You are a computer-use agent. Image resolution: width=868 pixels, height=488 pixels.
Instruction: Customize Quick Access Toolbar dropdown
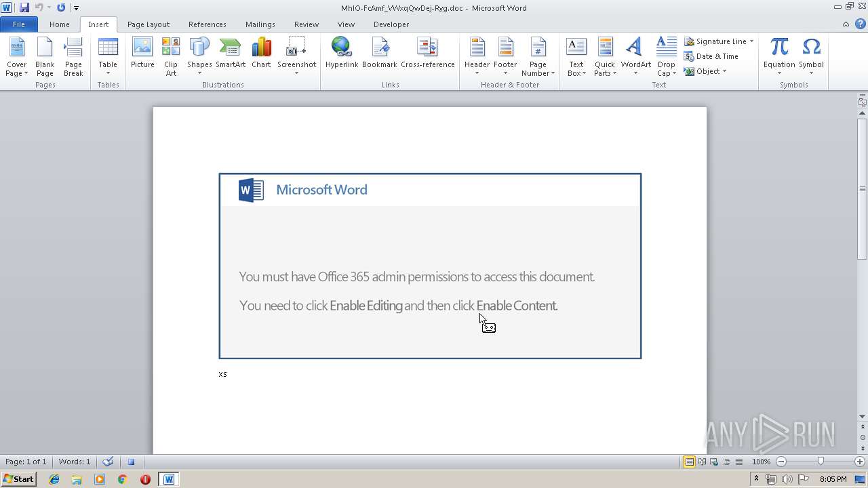(76, 8)
